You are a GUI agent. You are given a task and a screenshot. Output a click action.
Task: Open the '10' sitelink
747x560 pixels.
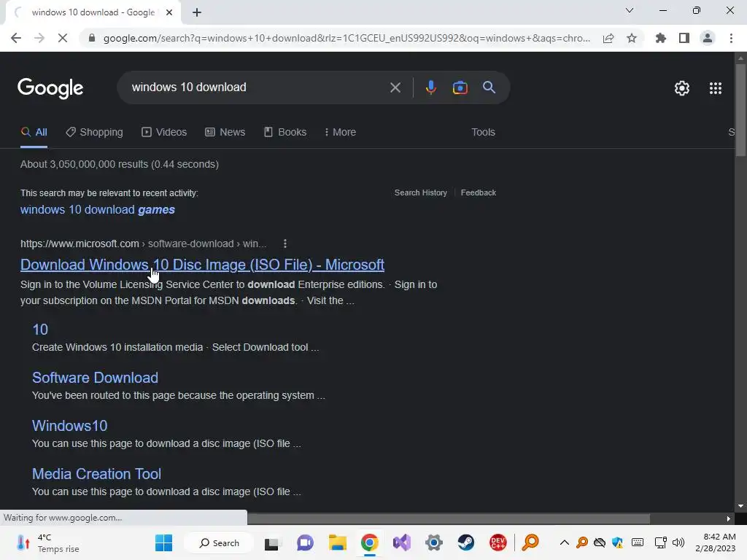coord(40,330)
